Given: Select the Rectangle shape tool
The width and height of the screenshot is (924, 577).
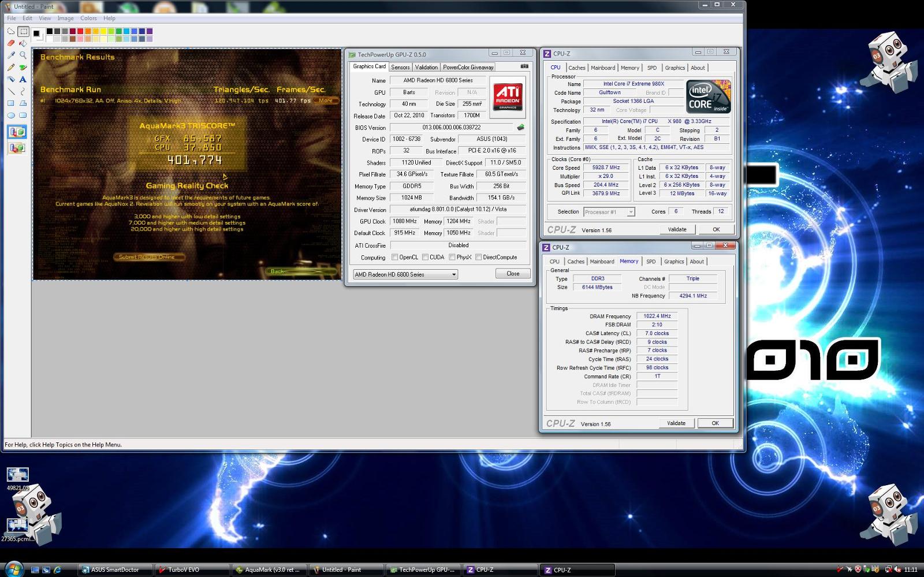Looking at the screenshot, I should click(11, 103).
